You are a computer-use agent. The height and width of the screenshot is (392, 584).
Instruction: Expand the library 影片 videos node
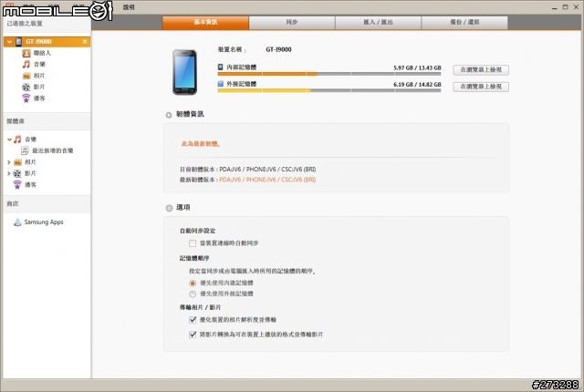tap(9, 173)
